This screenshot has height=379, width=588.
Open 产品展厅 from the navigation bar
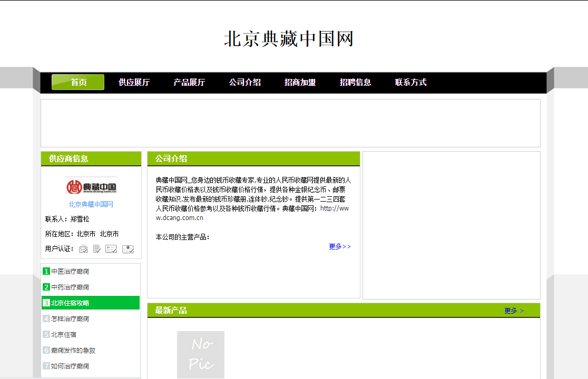(x=189, y=82)
